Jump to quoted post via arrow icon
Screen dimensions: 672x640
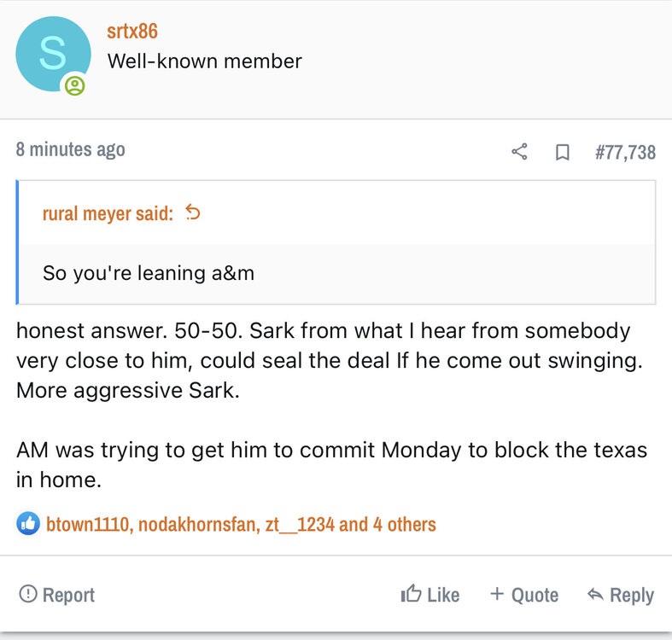click(193, 212)
